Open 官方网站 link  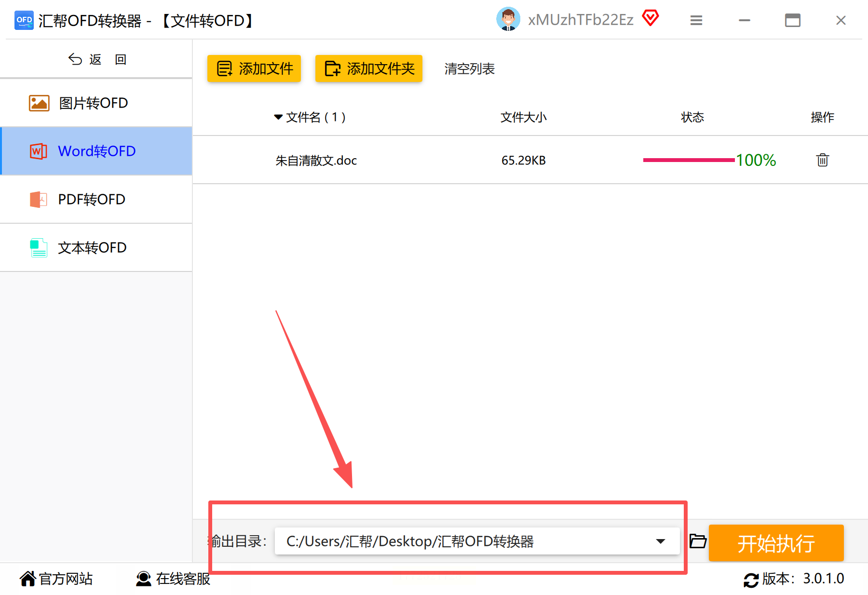coord(56,578)
